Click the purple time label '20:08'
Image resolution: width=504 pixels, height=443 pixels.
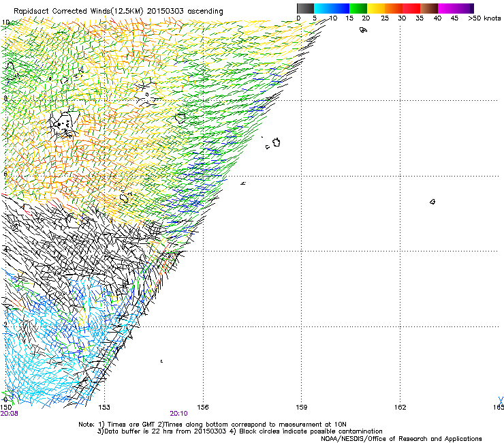coord(10,414)
